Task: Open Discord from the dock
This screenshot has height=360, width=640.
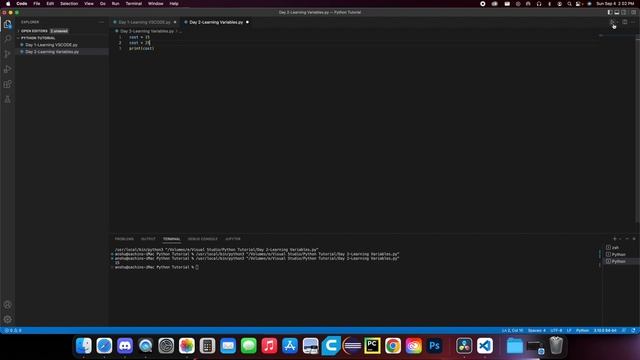Action: pyautogui.click(x=125, y=346)
